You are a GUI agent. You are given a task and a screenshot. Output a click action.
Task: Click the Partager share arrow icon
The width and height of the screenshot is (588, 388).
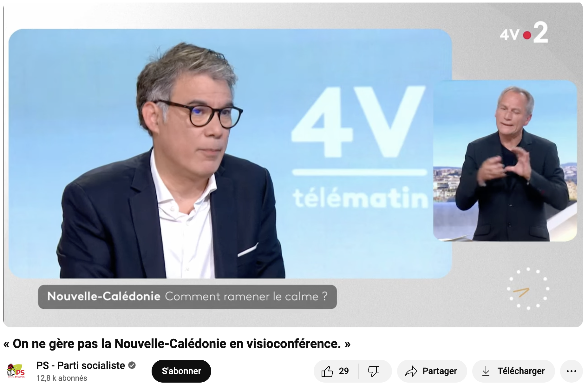pos(411,371)
